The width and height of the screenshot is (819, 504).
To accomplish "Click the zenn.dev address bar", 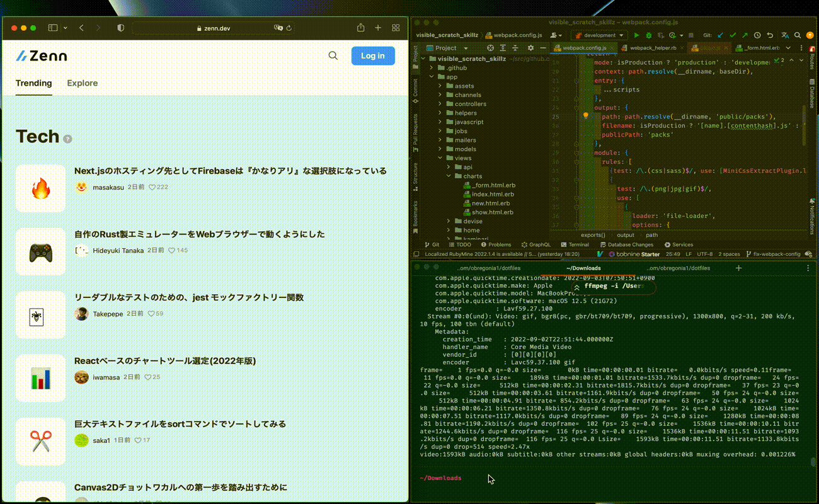I will click(213, 28).
